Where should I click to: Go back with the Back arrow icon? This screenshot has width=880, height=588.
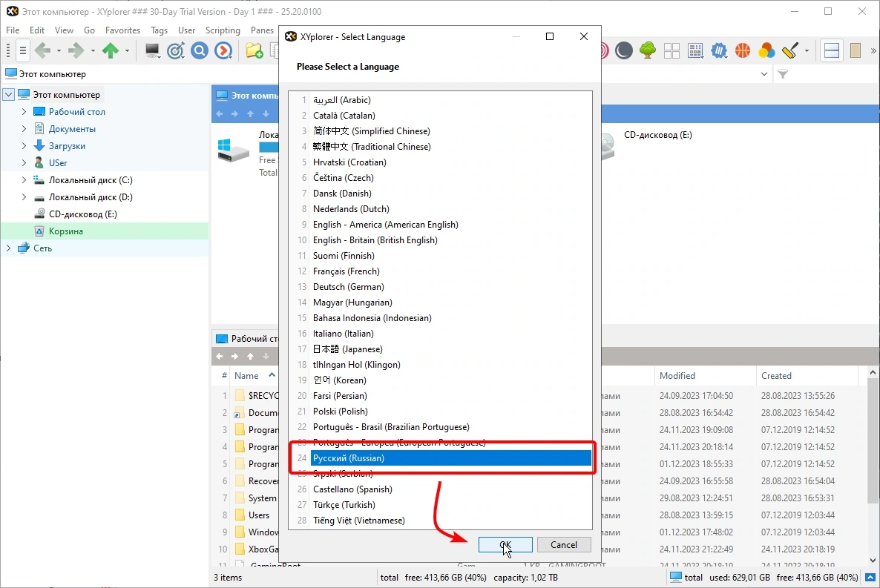click(42, 50)
